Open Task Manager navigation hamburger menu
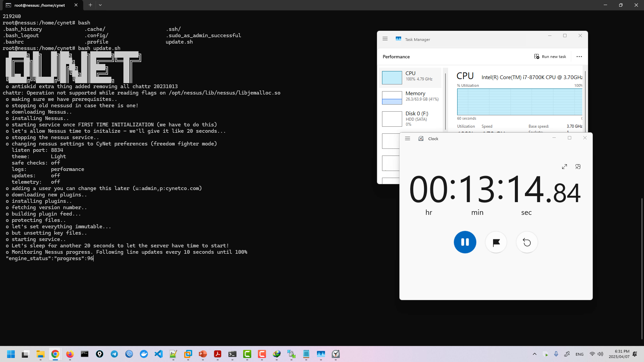Viewport: 644px width, 362px height. (x=385, y=39)
